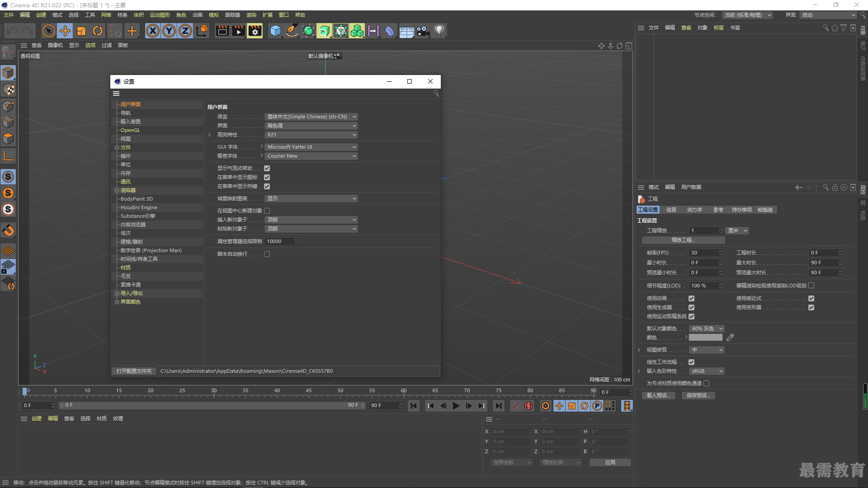Toggle 在菜单中显示图标 checkbox
This screenshot has height=488, width=868.
pos(267,178)
